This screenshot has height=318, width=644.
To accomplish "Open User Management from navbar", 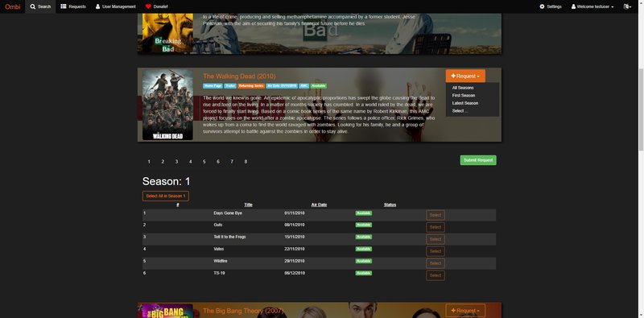I will (115, 6).
